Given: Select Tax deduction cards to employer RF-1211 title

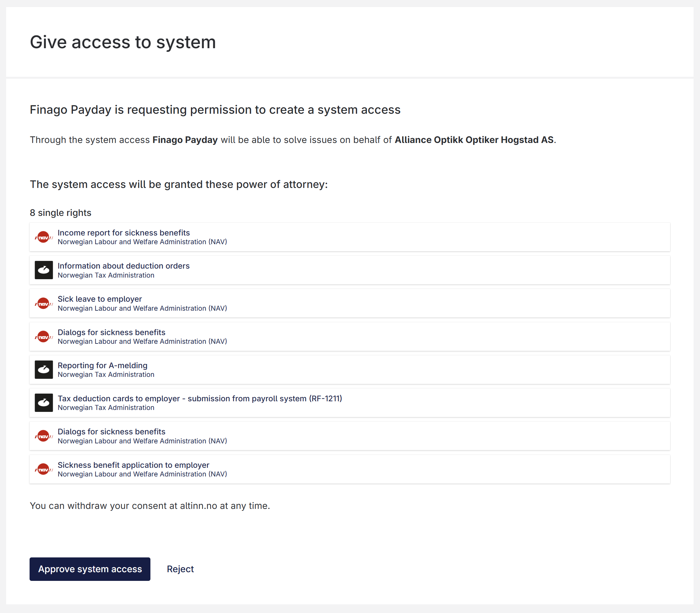Looking at the screenshot, I should pyautogui.click(x=200, y=398).
